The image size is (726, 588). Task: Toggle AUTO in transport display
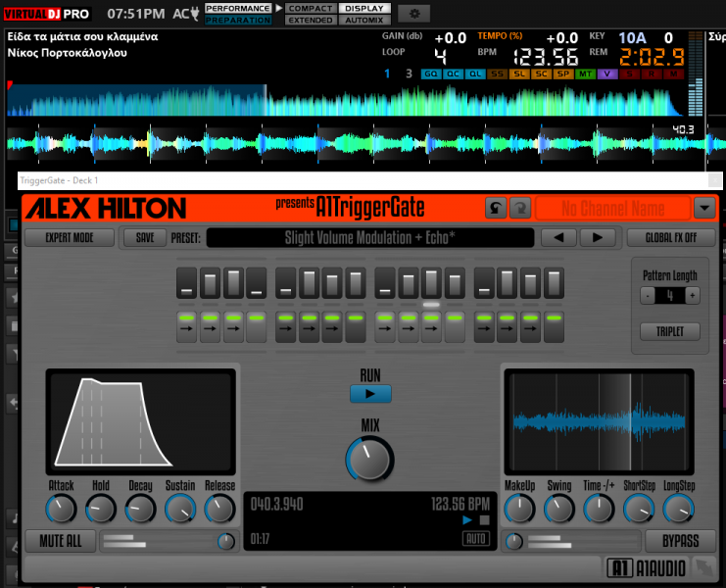pyautogui.click(x=476, y=539)
